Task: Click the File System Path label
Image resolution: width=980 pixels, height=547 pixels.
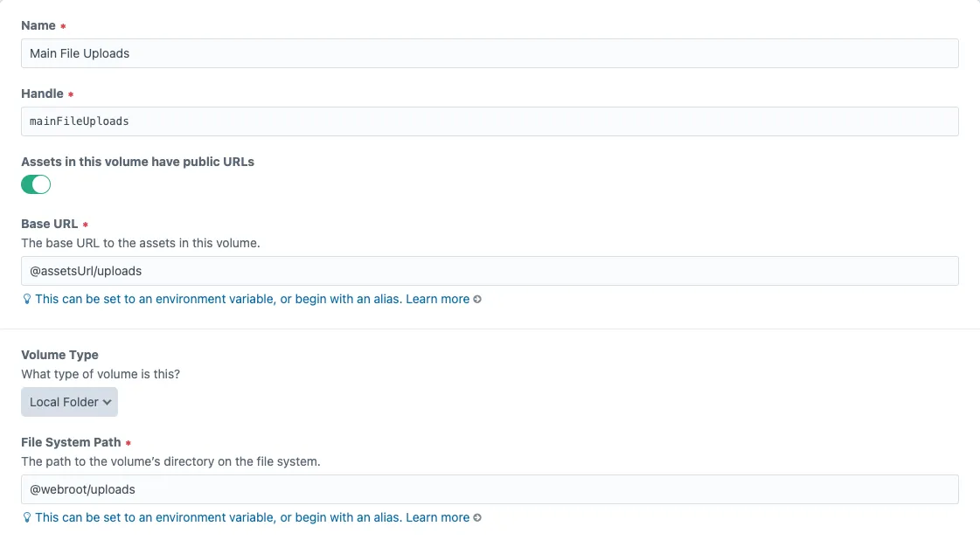Action: [x=72, y=442]
